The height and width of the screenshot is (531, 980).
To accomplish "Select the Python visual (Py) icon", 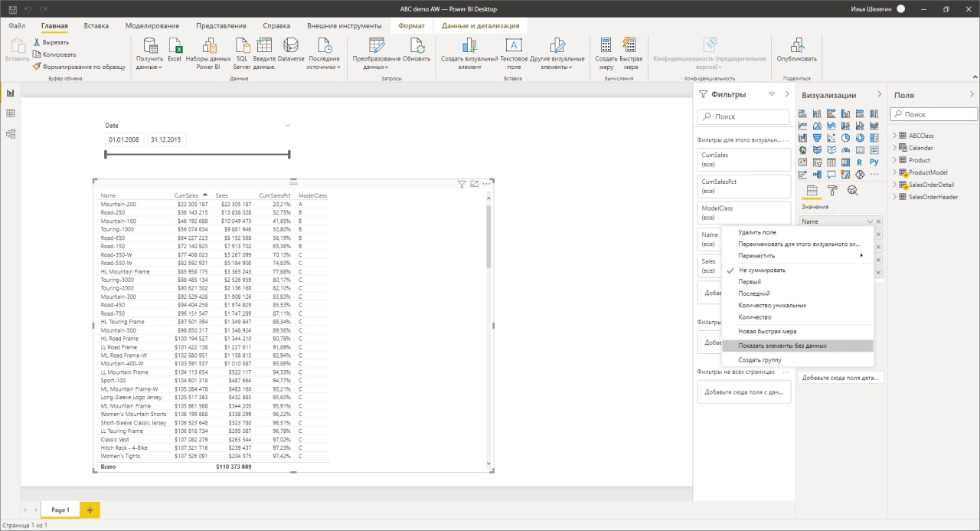I will (x=874, y=162).
